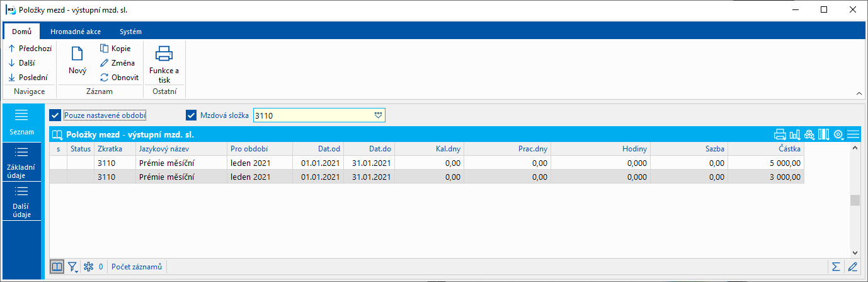
Task: Toggle book view icon in status bar
Action: [57, 267]
